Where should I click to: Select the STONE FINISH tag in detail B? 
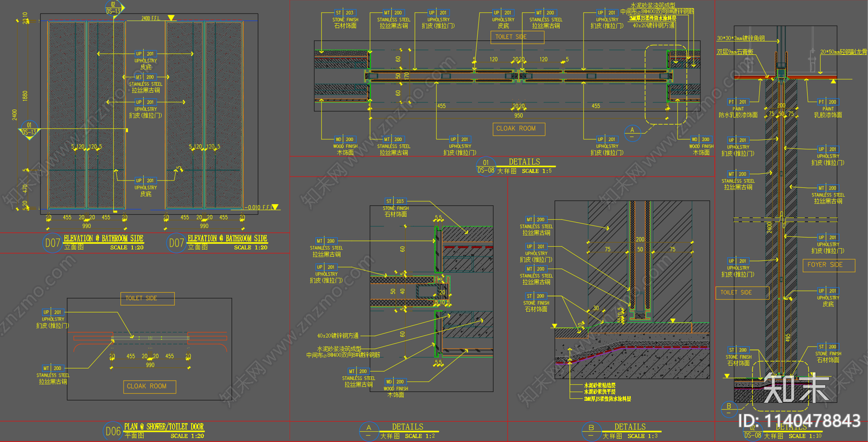pyautogui.click(x=536, y=303)
